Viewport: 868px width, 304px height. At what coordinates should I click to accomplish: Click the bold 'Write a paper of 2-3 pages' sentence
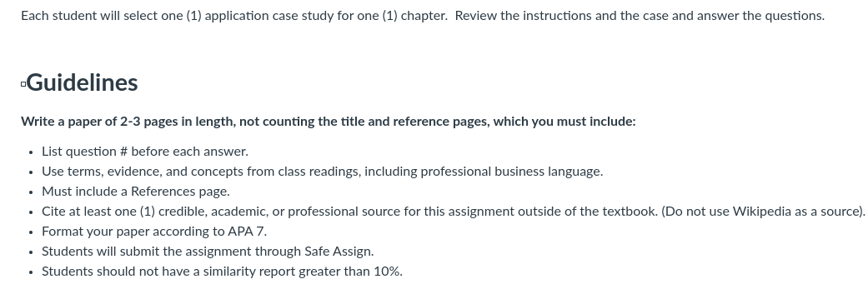click(x=329, y=122)
